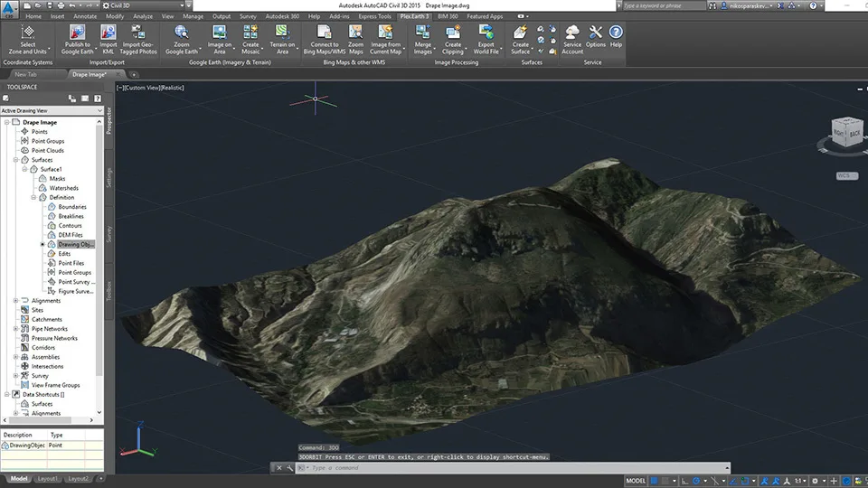Image resolution: width=868 pixels, height=488 pixels.
Task: Click the Service Account cloud icon
Action: pos(572,33)
